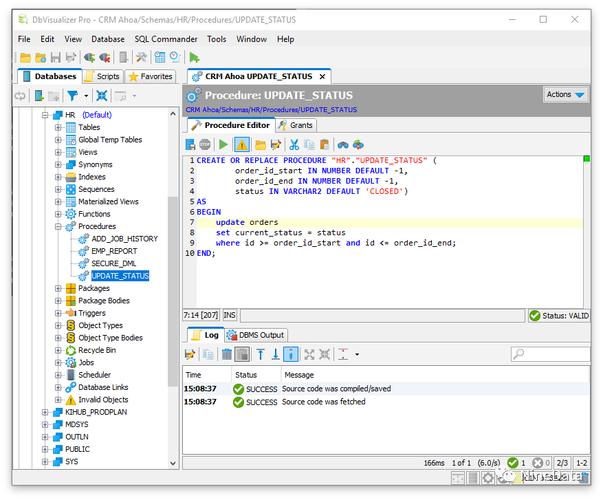Open the Actions dropdown menu
The height and width of the screenshot is (500, 603).
(565, 94)
